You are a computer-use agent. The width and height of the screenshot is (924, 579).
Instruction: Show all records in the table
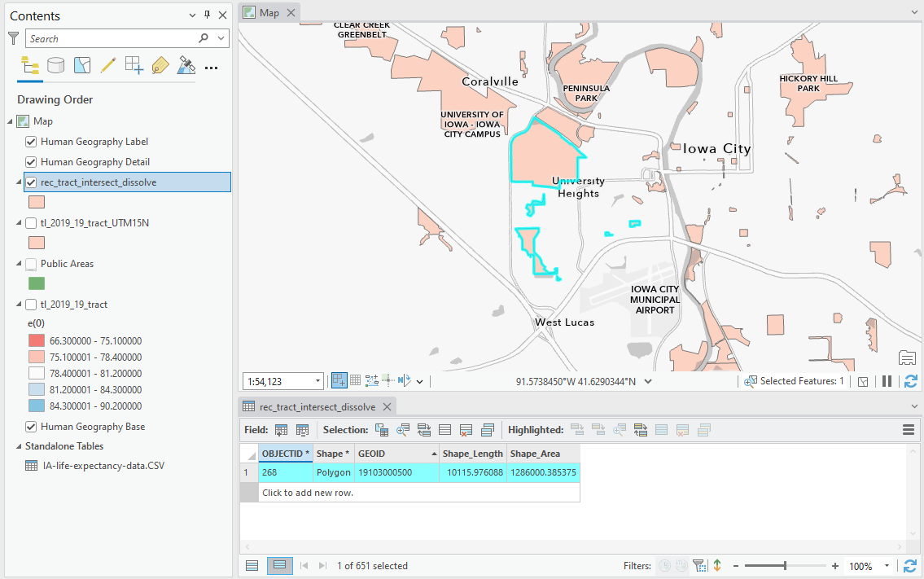point(252,565)
